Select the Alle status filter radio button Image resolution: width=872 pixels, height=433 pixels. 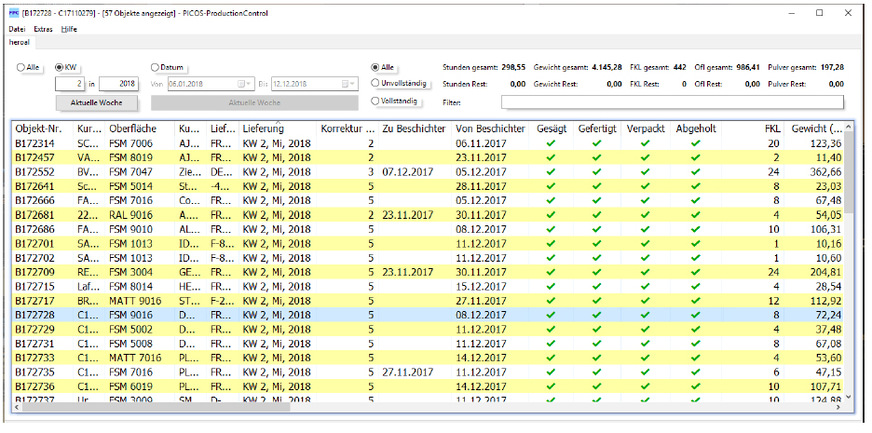pos(375,67)
